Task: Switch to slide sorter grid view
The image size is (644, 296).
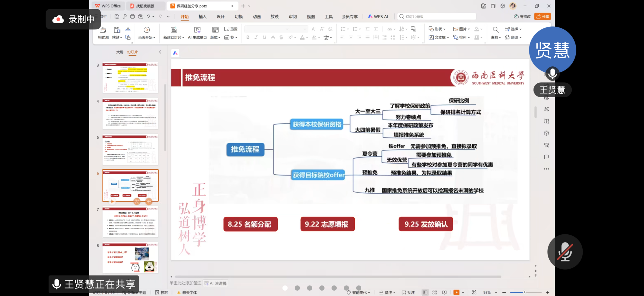Action: (x=435, y=293)
